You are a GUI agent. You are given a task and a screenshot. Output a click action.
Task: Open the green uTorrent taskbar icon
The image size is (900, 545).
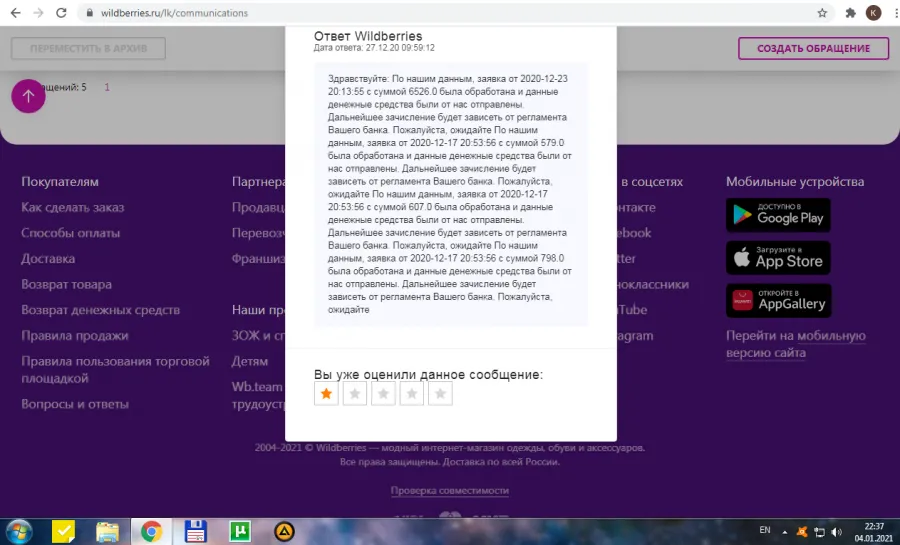pos(240,532)
